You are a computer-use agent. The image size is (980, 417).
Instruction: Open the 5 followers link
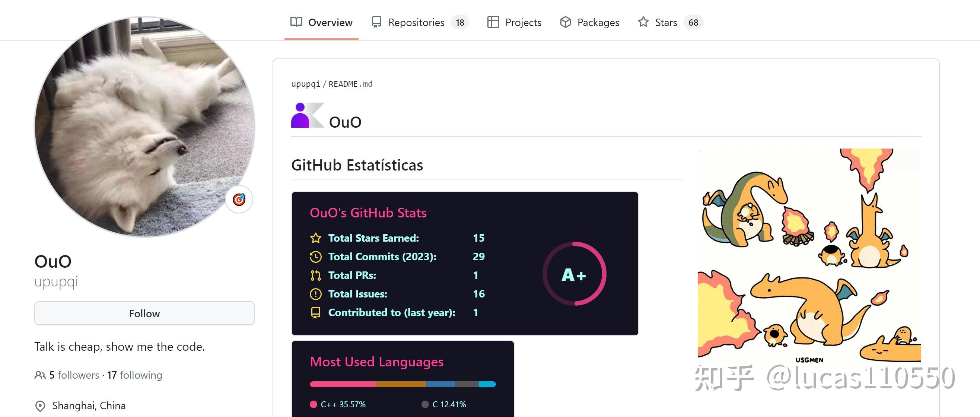point(74,375)
